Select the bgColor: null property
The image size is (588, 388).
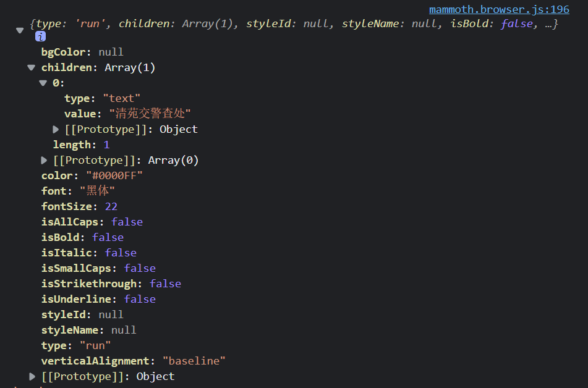click(82, 52)
